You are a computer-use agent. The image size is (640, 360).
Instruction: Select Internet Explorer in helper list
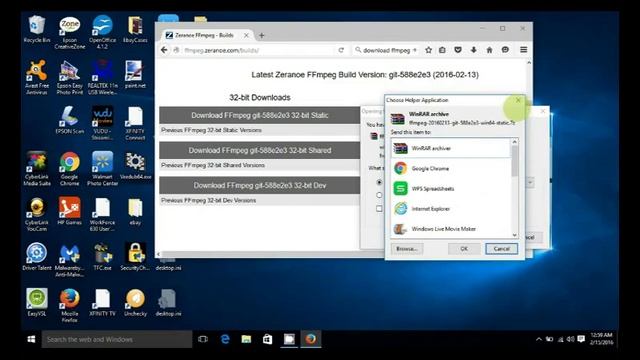[451, 209]
